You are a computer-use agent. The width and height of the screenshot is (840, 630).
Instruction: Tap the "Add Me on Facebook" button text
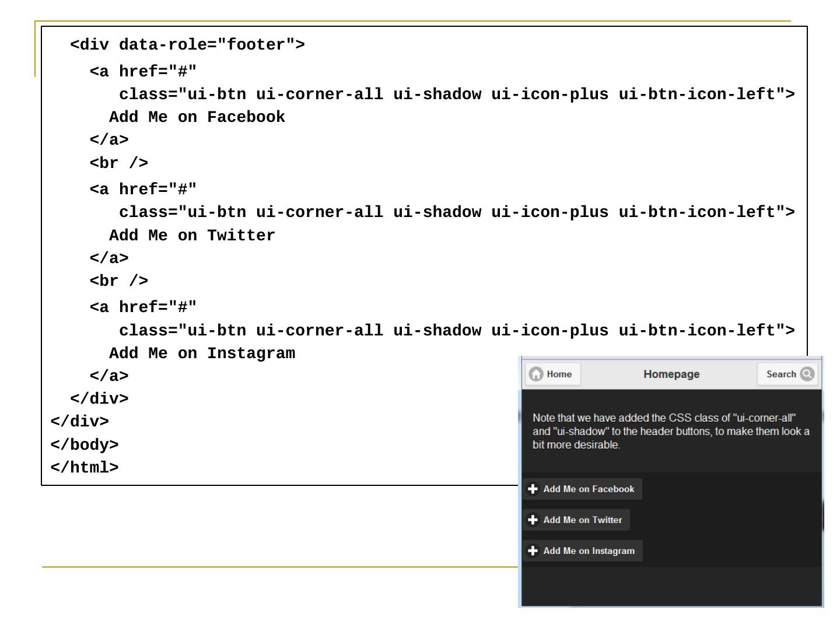(589, 489)
